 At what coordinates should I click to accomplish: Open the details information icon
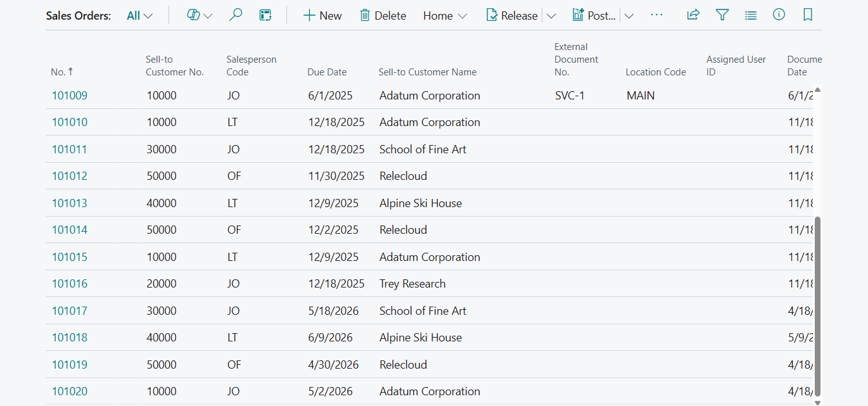pos(779,15)
